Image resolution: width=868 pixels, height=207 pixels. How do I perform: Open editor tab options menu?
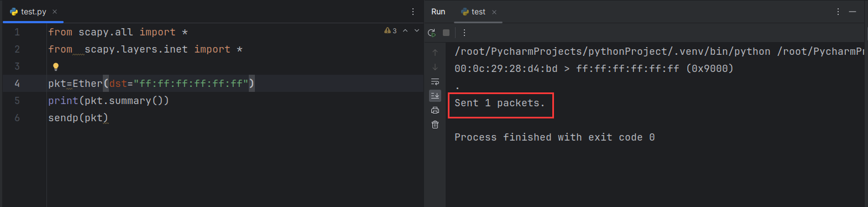(x=413, y=12)
